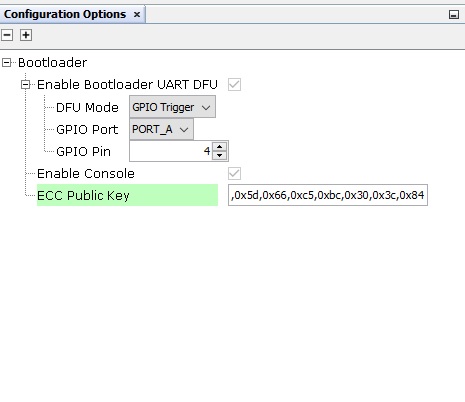465x402 pixels.
Task: Collapse the Bootloader tree node
Action: click(7, 62)
